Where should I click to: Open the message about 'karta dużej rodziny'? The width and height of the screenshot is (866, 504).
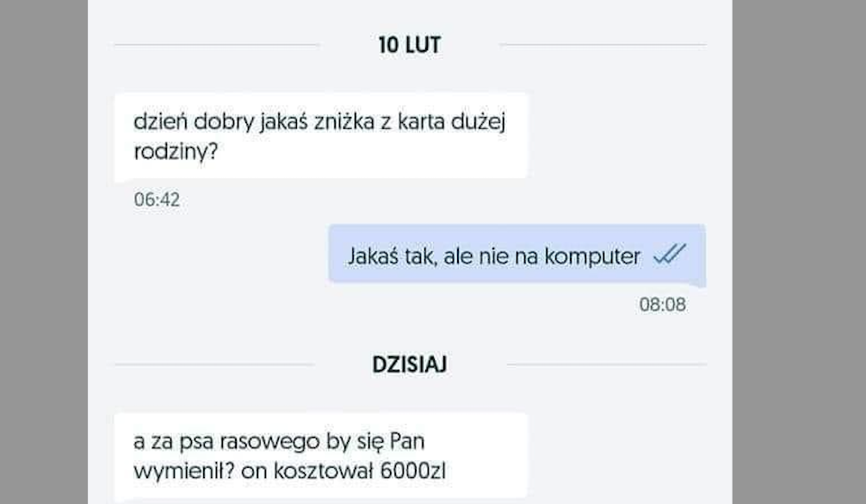320,136
